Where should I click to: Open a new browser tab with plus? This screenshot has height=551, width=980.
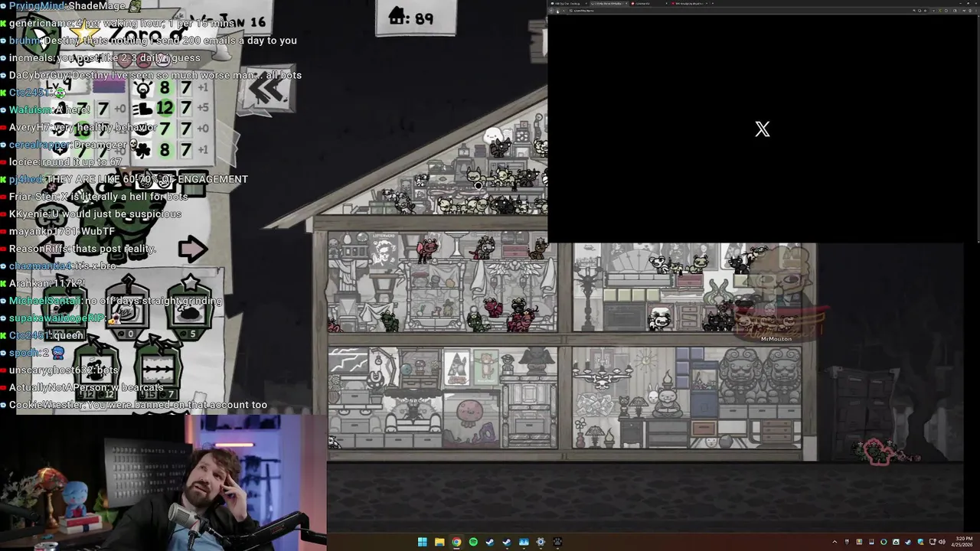click(712, 3)
